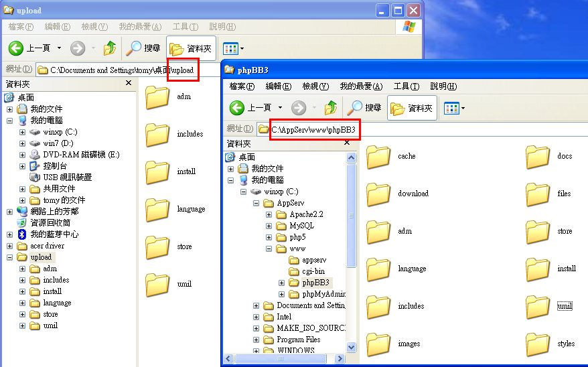This screenshot has width=588, height=367.
Task: Open the 檔案 menu in upload window
Action: 20,27
